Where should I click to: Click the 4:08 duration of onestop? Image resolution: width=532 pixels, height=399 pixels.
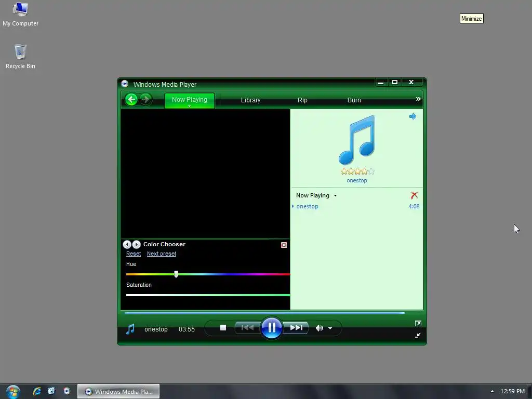point(414,206)
